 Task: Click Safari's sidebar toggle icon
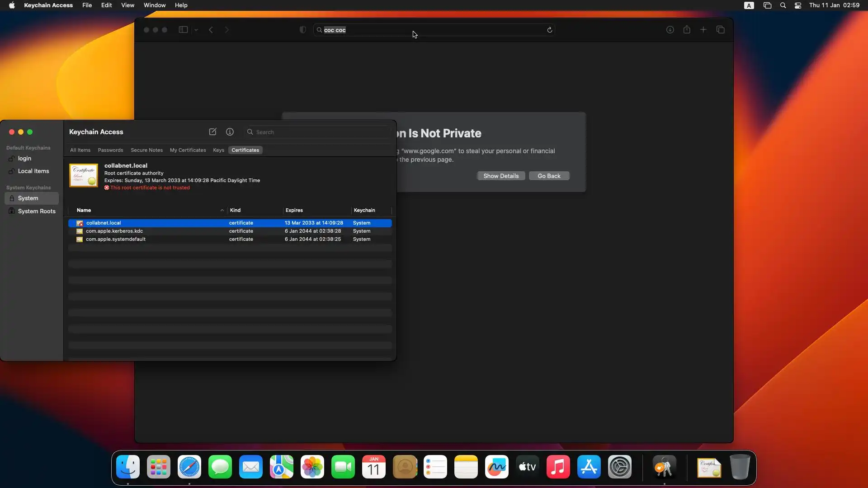[183, 30]
